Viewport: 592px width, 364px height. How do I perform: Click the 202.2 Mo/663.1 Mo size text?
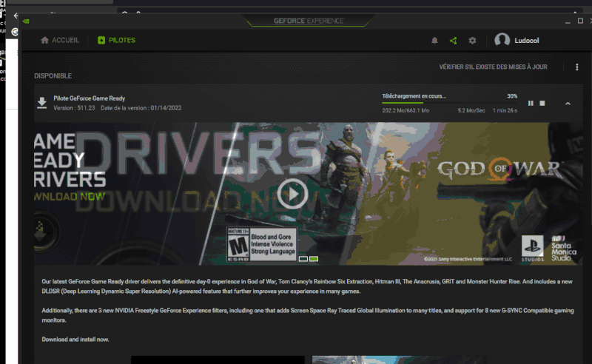406,111
